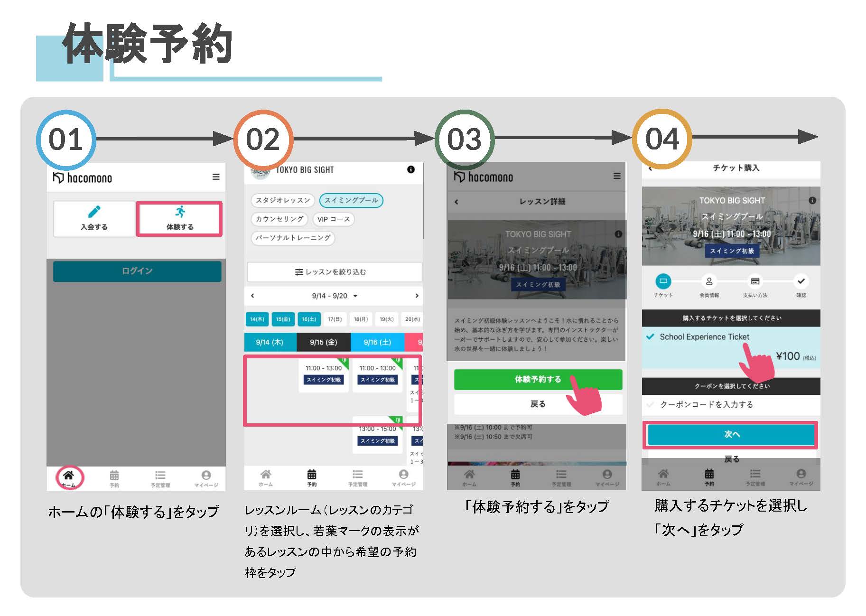
Task: Click the 支払い方法 step in progress bar
Action: coord(755,282)
